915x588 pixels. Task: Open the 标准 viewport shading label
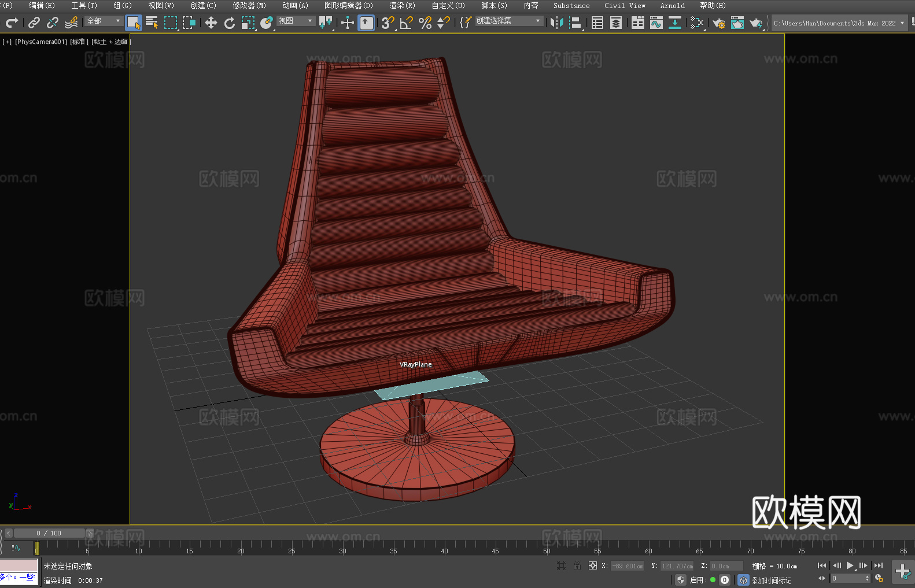[x=79, y=42]
